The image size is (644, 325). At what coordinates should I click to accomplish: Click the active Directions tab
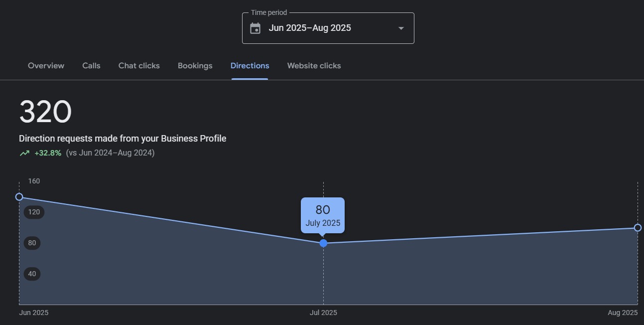click(250, 66)
